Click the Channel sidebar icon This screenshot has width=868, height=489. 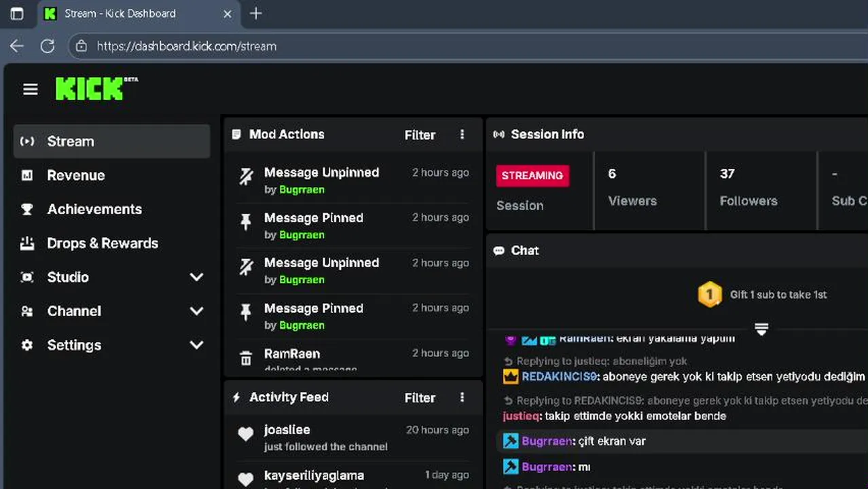27,311
